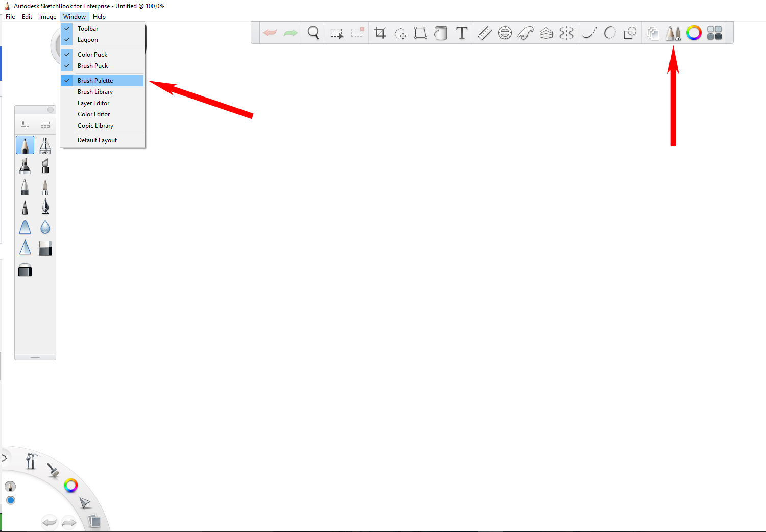Select the Crop tool in the toolbar
The width and height of the screenshot is (766, 532).
tap(380, 33)
